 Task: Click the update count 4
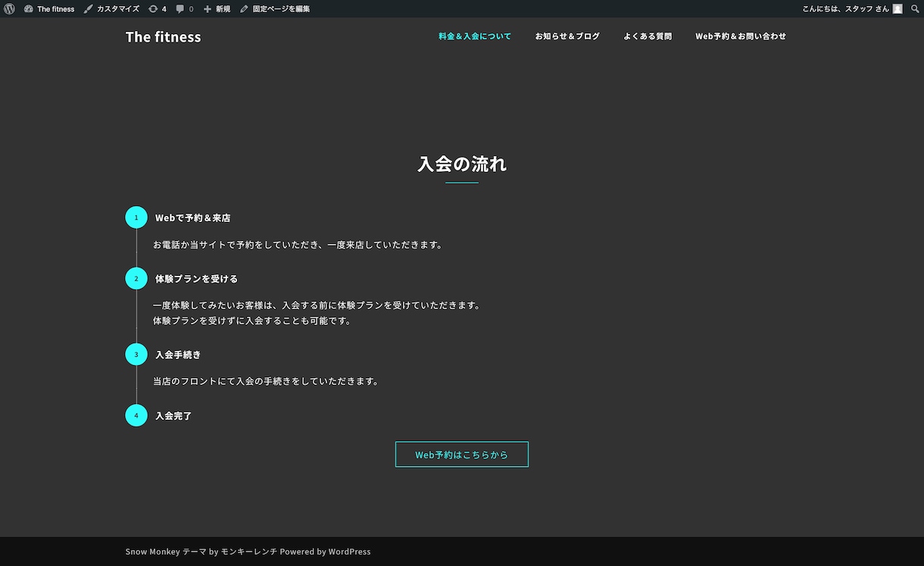point(164,9)
